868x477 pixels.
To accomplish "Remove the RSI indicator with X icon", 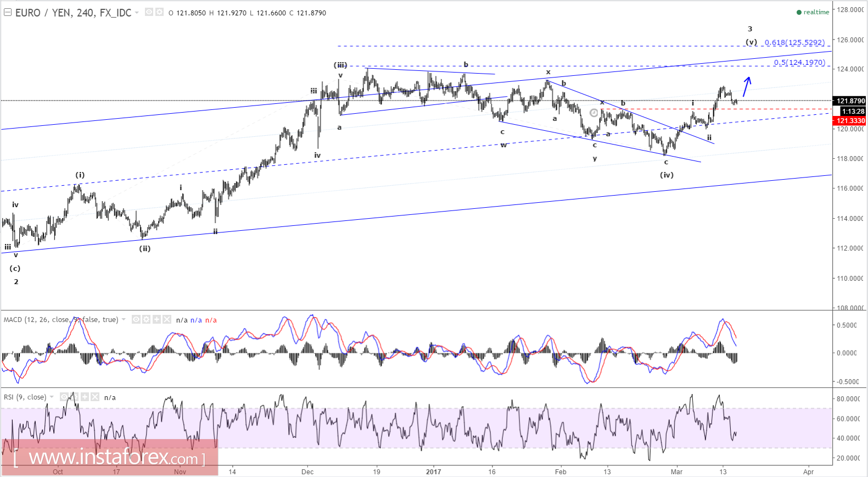I will pos(95,397).
